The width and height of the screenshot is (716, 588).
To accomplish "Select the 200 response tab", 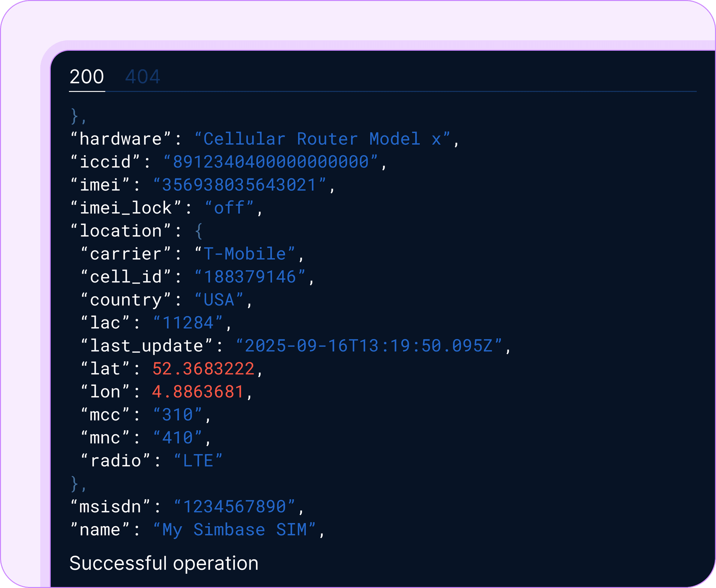I will 87,77.
